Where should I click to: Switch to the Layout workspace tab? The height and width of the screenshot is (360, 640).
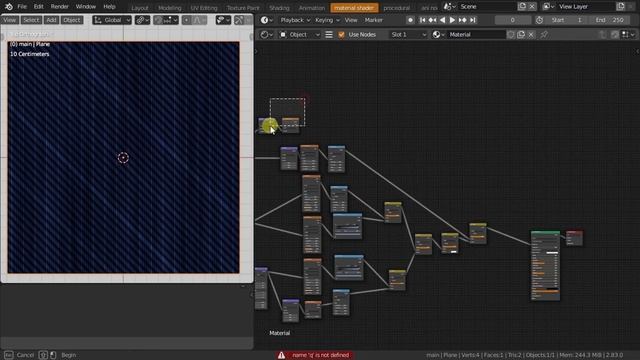click(x=140, y=8)
